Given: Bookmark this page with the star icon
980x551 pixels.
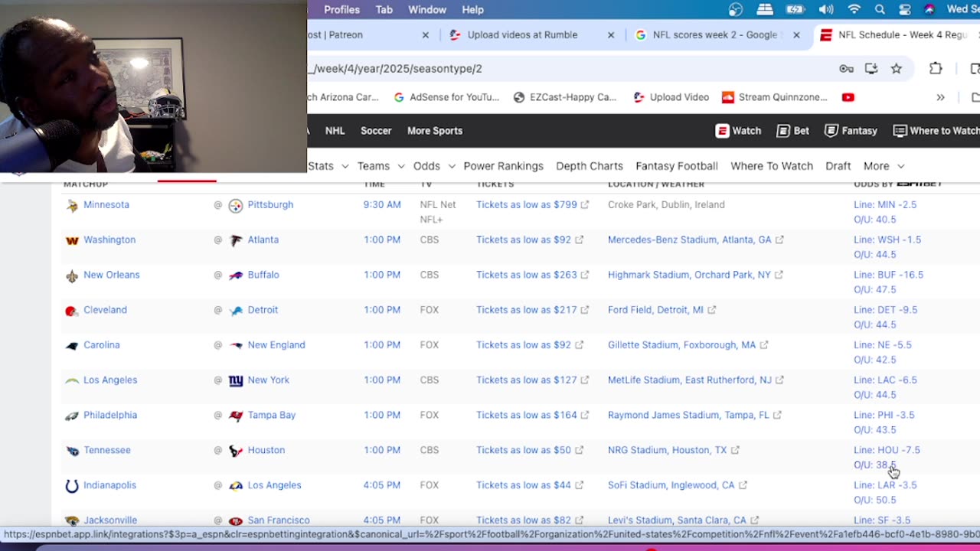Looking at the screenshot, I should coord(897,69).
